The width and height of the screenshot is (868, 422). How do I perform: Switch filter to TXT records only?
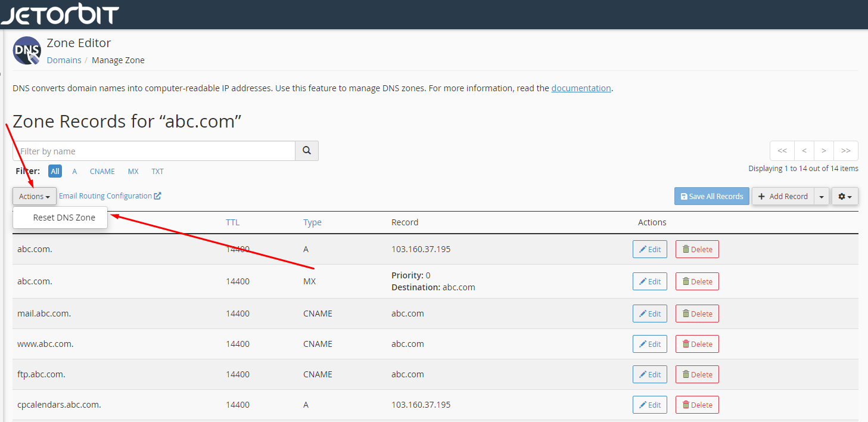point(157,171)
